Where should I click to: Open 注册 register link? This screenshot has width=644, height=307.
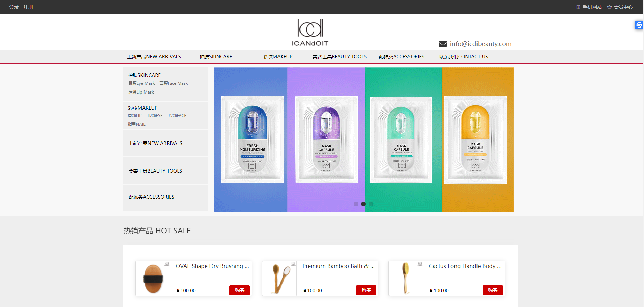tap(28, 7)
